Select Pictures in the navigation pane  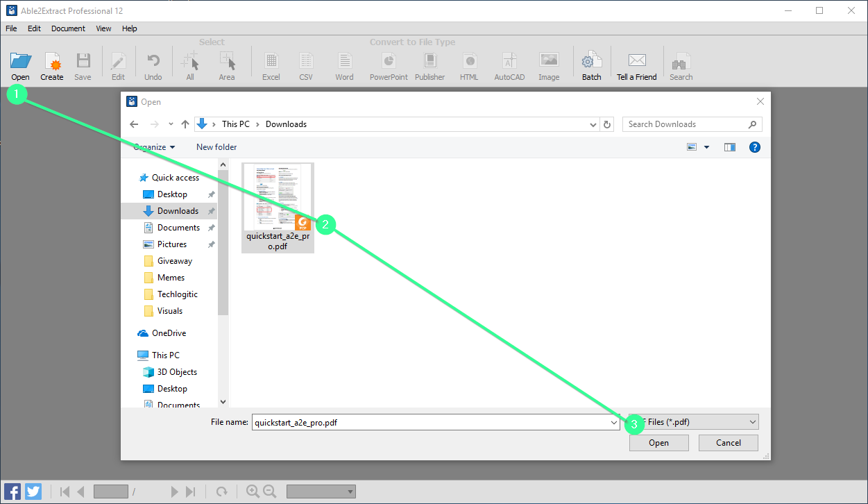[171, 244]
